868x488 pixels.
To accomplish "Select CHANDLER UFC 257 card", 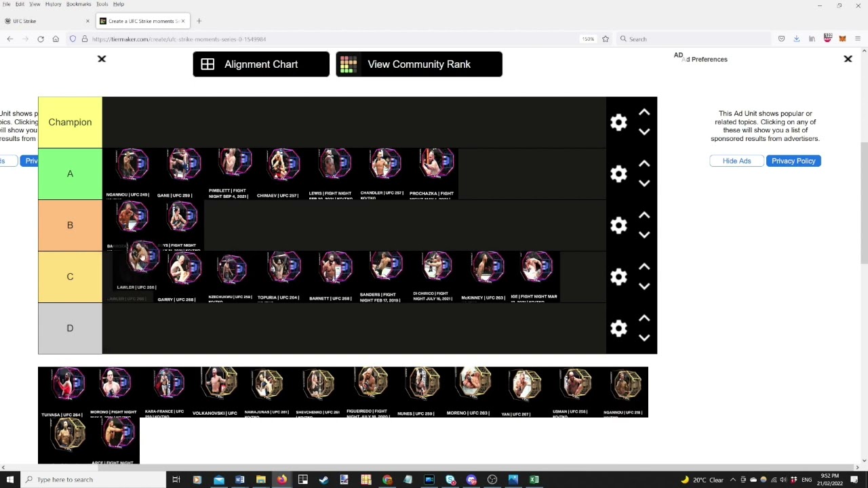I will click(x=382, y=174).
